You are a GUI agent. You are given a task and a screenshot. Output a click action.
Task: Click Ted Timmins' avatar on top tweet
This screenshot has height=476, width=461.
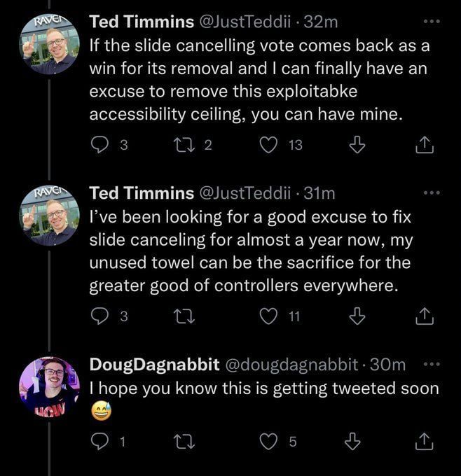click(x=49, y=44)
